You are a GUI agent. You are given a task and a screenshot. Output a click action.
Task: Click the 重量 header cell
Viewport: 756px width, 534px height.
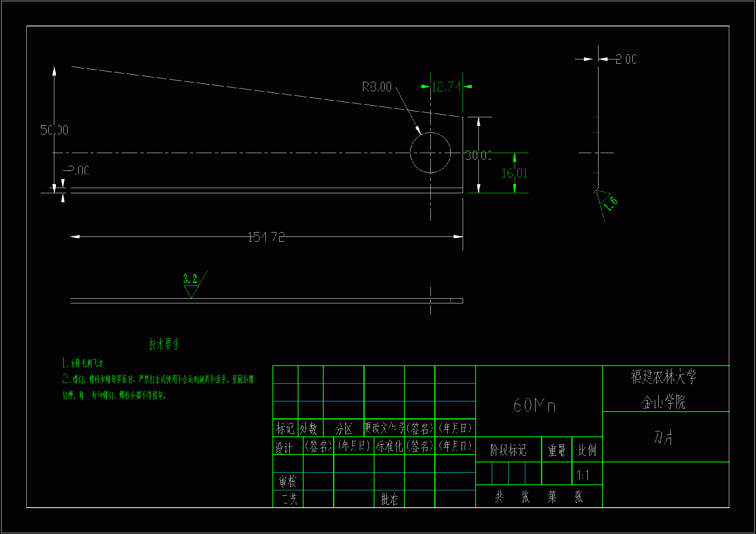pos(556,450)
